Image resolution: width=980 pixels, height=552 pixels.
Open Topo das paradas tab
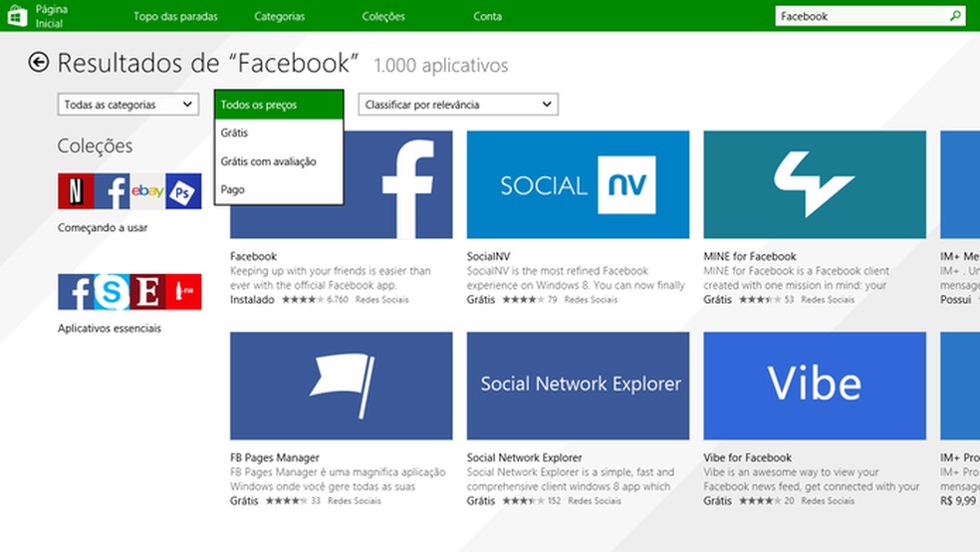(x=175, y=16)
